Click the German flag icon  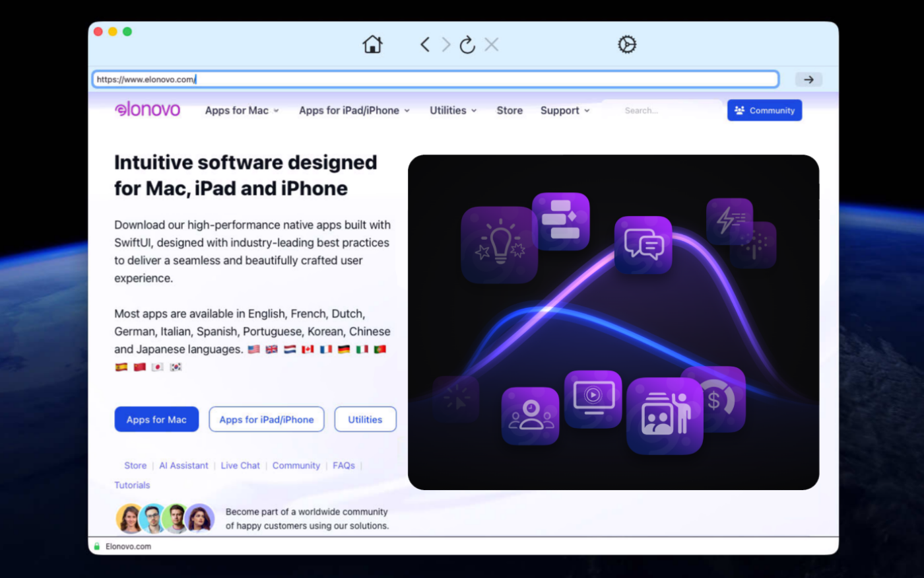(344, 349)
